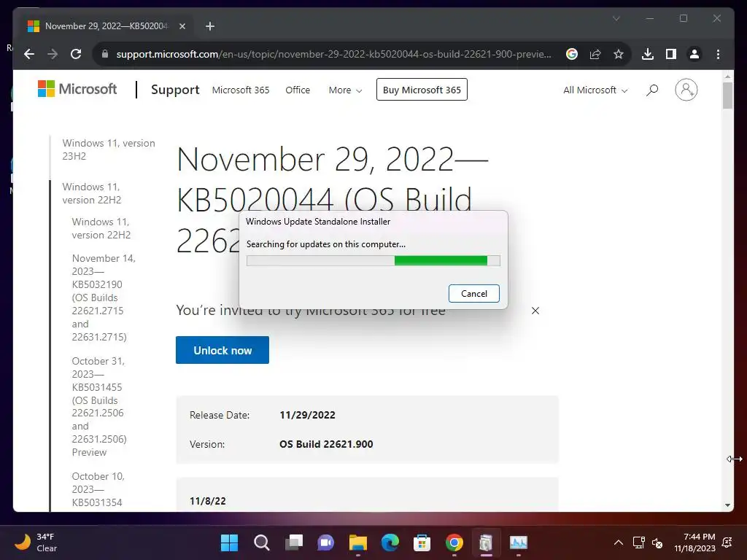747x560 pixels.
Task: Click the green installer progress bar
Action: coord(441,260)
